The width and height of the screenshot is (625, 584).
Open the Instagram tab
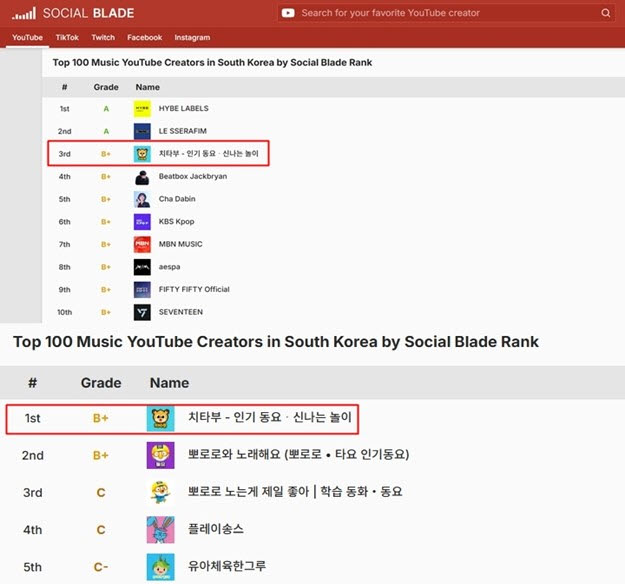[192, 37]
